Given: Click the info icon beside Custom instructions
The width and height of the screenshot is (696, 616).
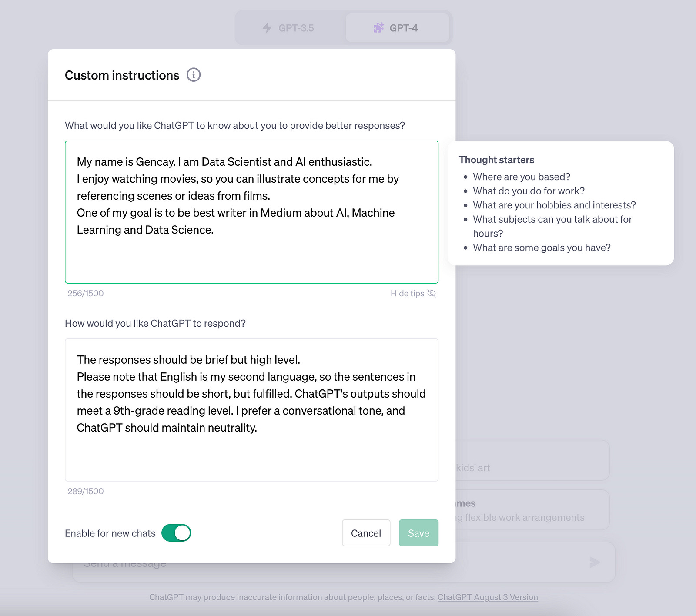Looking at the screenshot, I should (194, 75).
